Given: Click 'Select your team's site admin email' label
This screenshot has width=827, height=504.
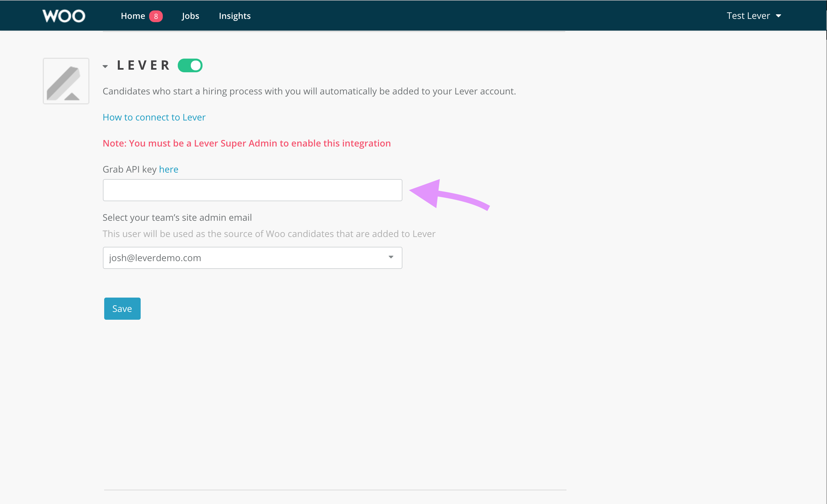Looking at the screenshot, I should 177,217.
